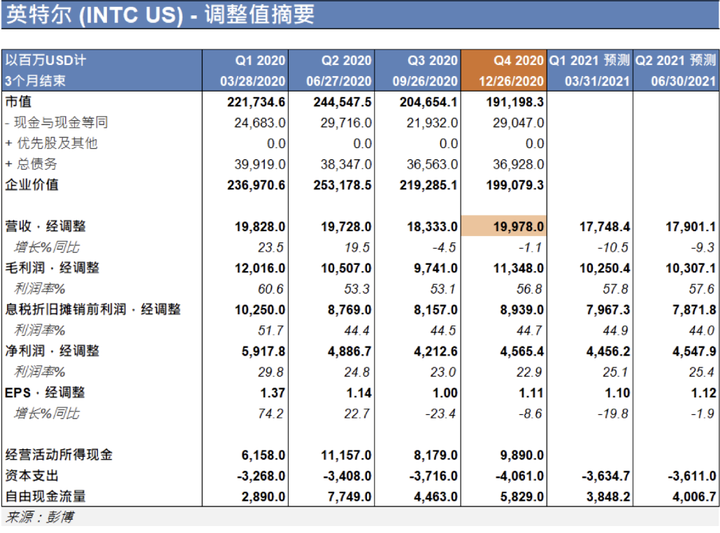Click the 资本支出 row label
Viewport: 720px width, 533px height.
coord(32,476)
